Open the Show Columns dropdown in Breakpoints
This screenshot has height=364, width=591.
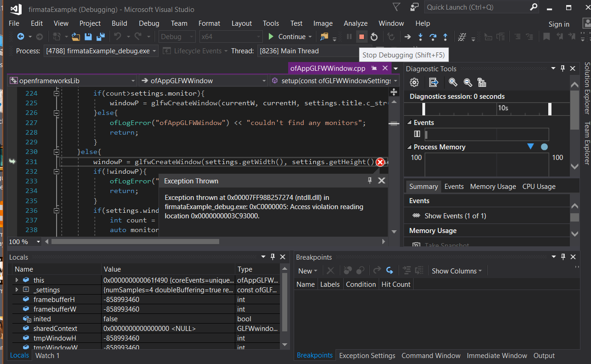pyautogui.click(x=456, y=271)
